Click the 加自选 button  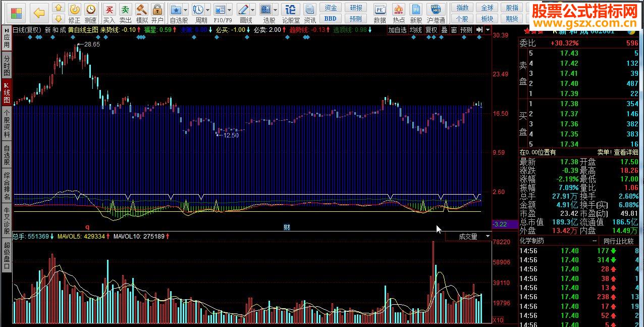tap(397, 30)
